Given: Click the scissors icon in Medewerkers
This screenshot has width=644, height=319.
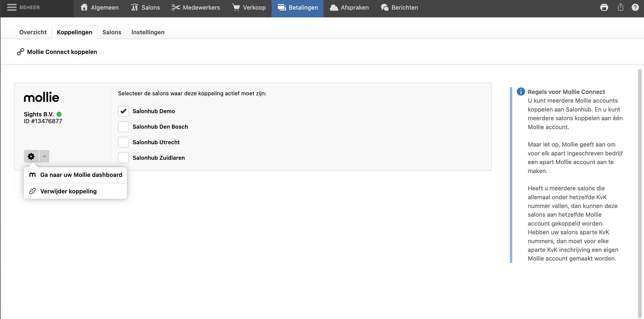Looking at the screenshot, I should pos(176,8).
